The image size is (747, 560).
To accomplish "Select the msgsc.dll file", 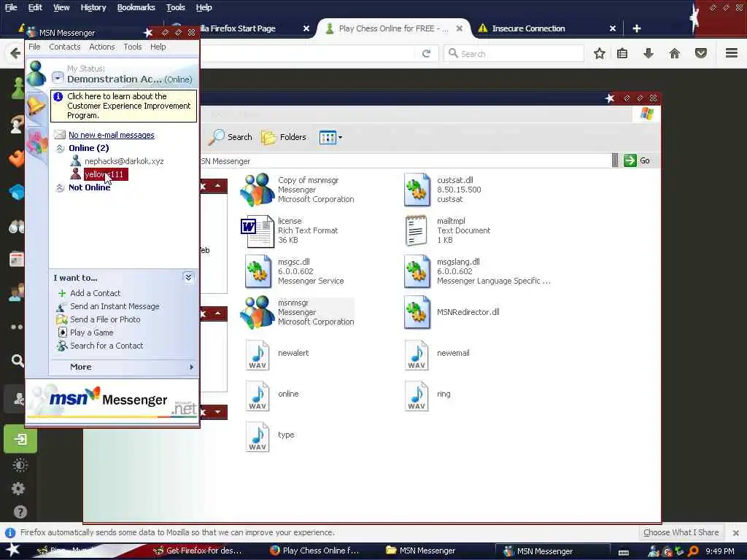I will click(294, 271).
